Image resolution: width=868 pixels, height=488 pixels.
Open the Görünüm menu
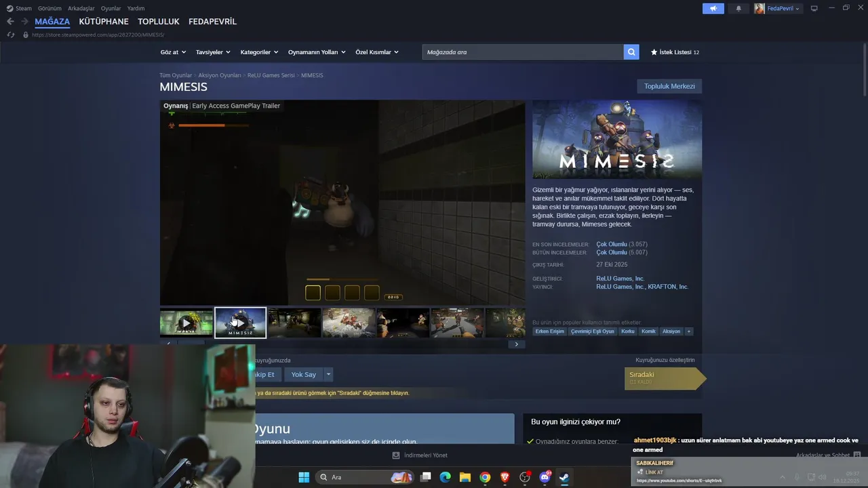pyautogui.click(x=50, y=8)
